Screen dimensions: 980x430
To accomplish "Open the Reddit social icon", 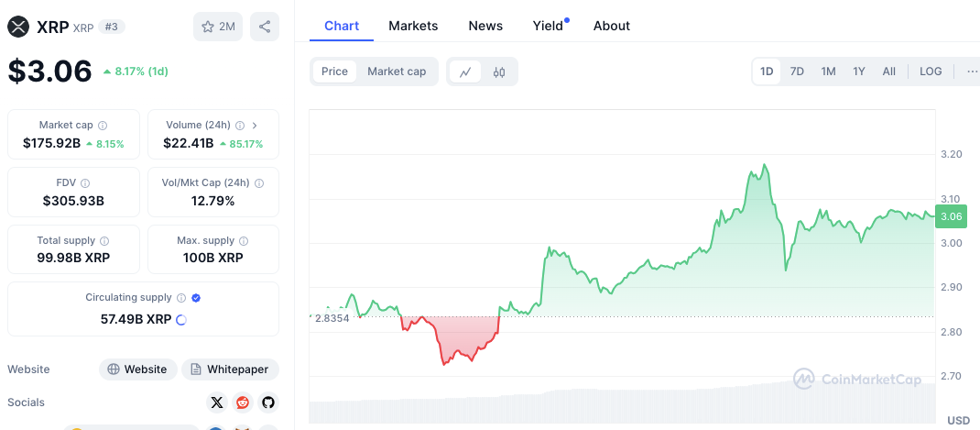I will [x=243, y=402].
